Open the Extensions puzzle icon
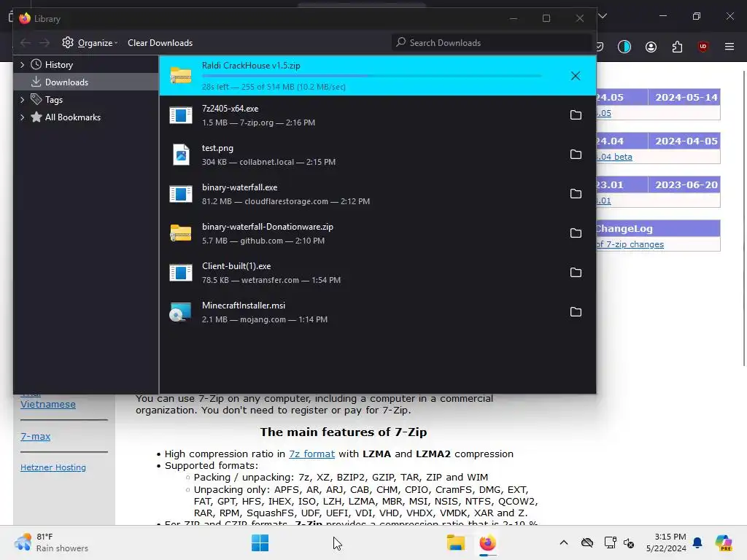The width and height of the screenshot is (747, 560). pos(677,47)
